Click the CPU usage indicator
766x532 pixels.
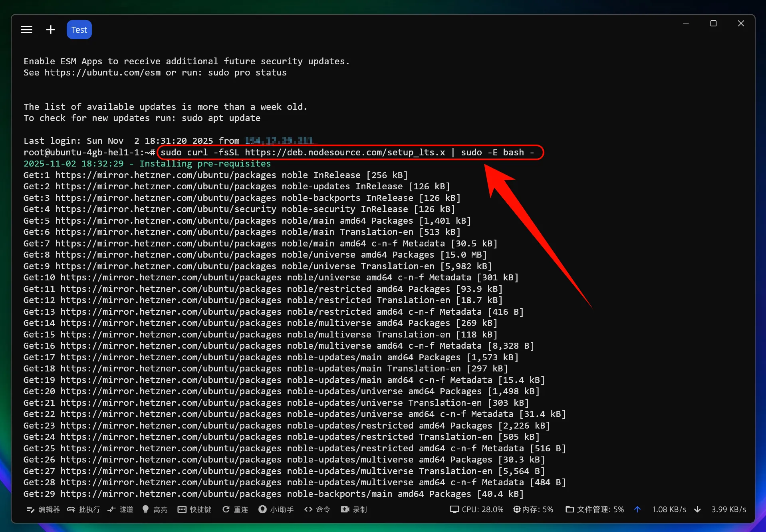[476, 509]
